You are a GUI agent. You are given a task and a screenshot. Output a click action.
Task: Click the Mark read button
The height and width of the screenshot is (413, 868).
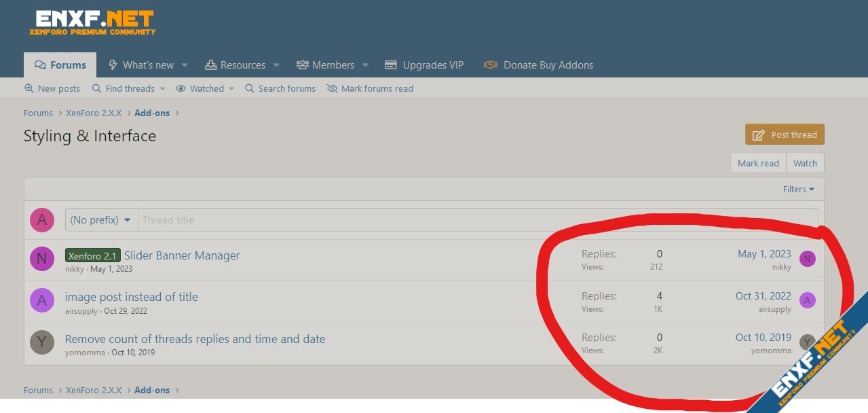point(758,163)
